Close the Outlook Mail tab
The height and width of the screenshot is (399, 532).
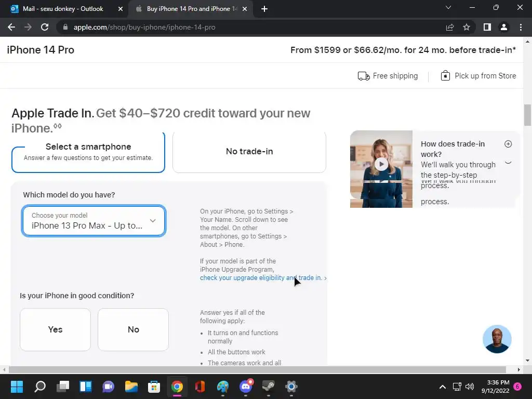tap(121, 9)
